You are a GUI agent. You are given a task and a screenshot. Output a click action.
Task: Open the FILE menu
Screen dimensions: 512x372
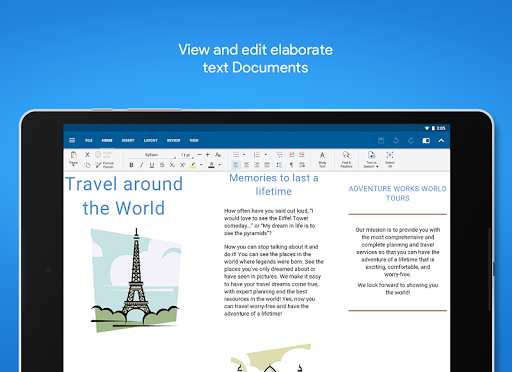(89, 140)
